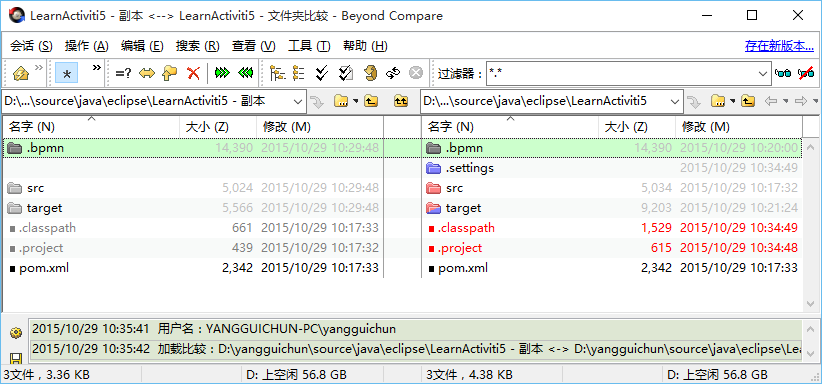Browse for folder on the left side
This screenshot has height=384, width=822.
click(x=341, y=101)
